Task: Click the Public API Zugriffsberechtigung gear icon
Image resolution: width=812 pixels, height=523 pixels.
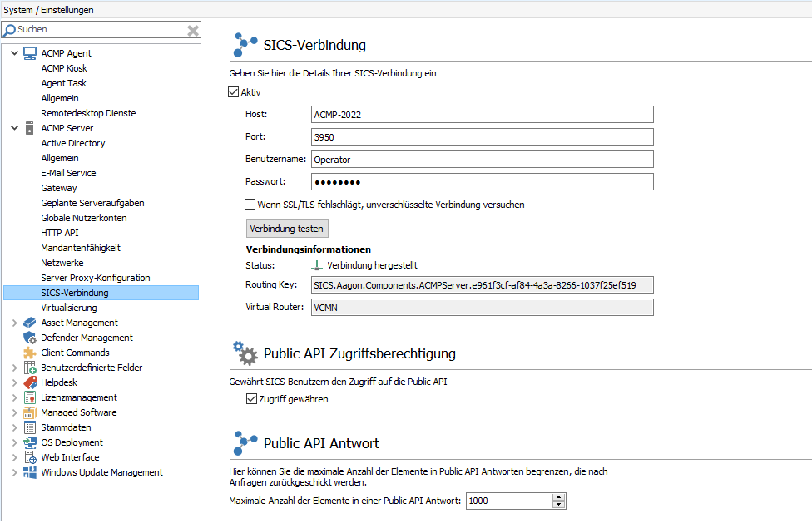Action: (245, 353)
